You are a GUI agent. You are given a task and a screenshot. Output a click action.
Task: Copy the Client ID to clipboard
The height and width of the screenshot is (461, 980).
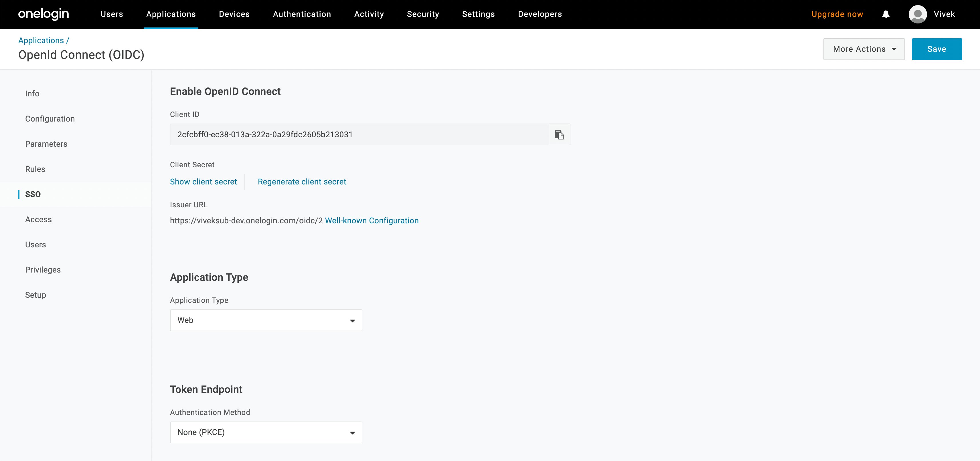(x=559, y=134)
